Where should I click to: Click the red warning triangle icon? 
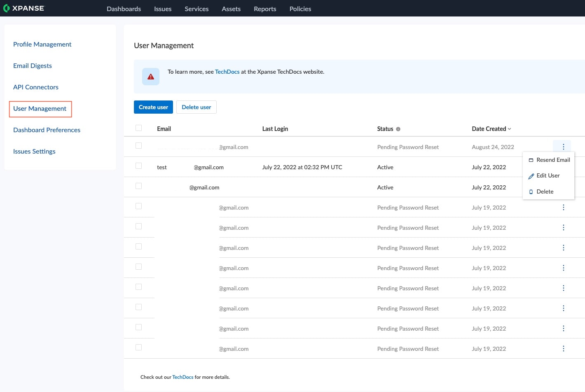pos(151,77)
